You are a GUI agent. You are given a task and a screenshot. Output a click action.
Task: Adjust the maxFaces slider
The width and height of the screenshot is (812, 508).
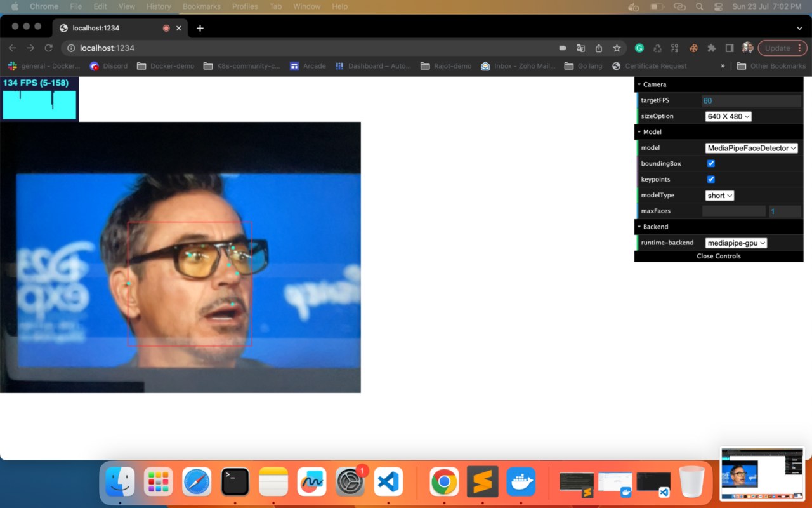coord(733,211)
